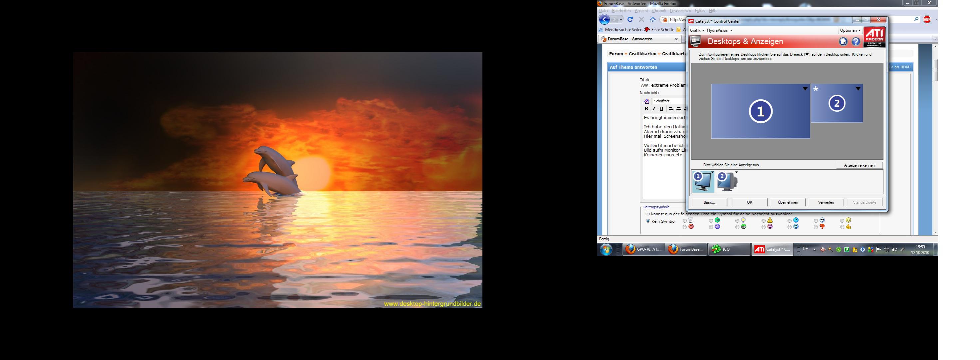
Task: Click volume speaker icon in tray
Action: pyautogui.click(x=894, y=250)
